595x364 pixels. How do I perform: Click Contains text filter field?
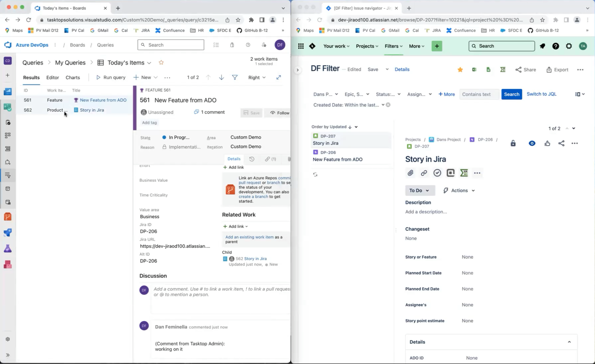479,94
